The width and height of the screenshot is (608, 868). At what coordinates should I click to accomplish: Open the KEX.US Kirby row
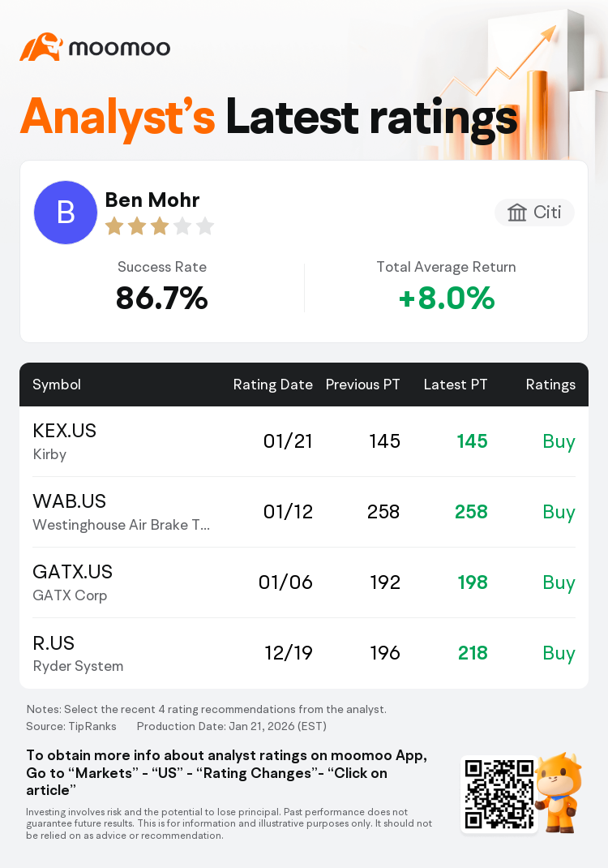point(304,441)
